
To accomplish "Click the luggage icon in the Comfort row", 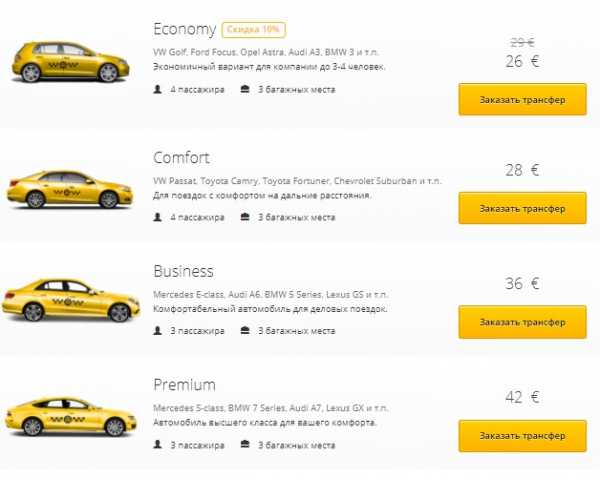I will pos(245,217).
